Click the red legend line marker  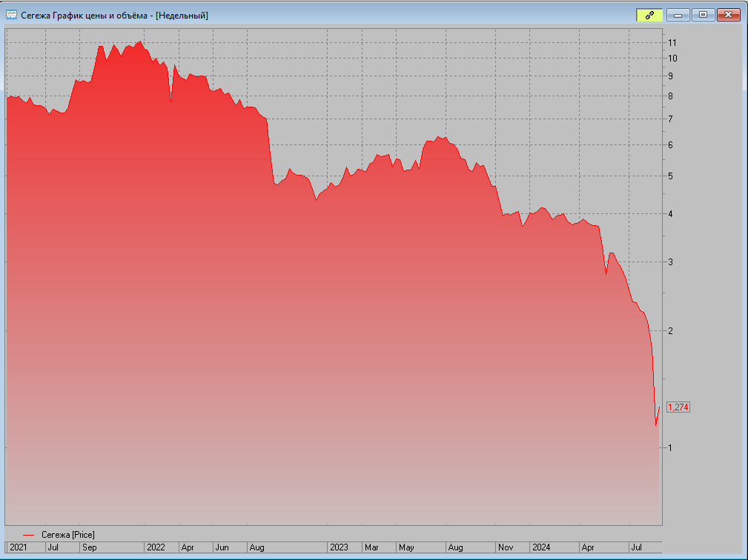(x=29, y=536)
